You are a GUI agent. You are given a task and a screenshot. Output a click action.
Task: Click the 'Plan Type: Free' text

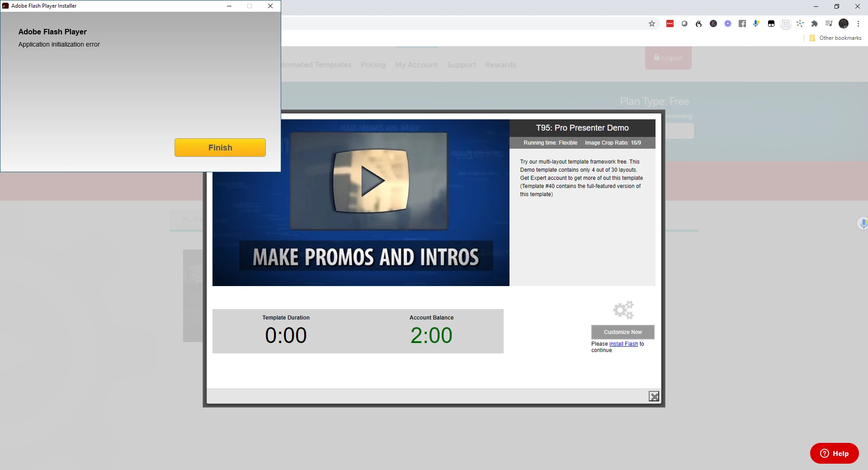pyautogui.click(x=655, y=101)
